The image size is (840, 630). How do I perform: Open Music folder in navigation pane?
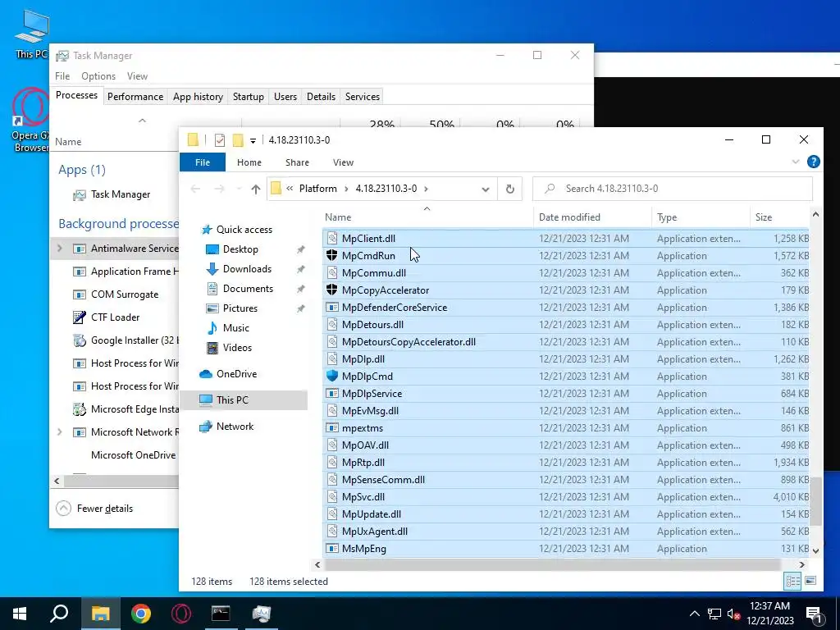click(x=235, y=328)
